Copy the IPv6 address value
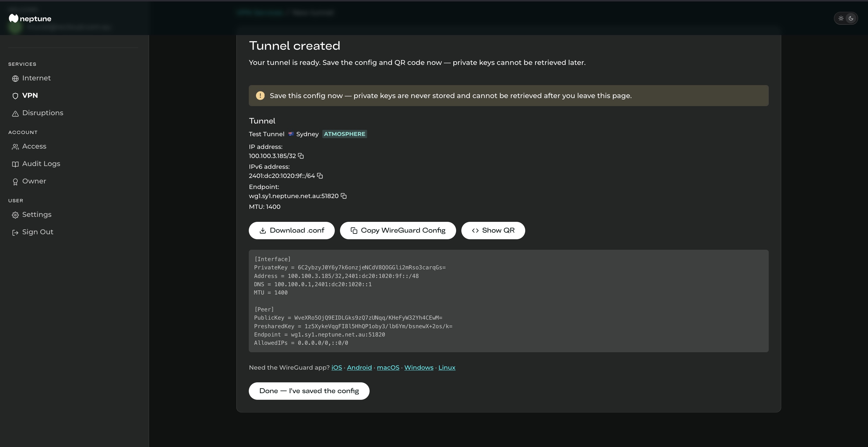Viewport: 868px width, 447px height. pyautogui.click(x=320, y=176)
